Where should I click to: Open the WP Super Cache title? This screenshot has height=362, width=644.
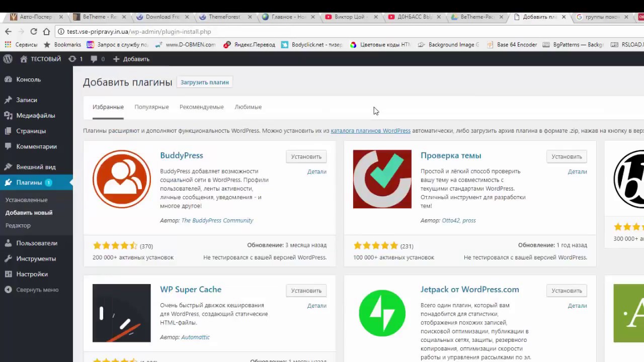tap(191, 290)
